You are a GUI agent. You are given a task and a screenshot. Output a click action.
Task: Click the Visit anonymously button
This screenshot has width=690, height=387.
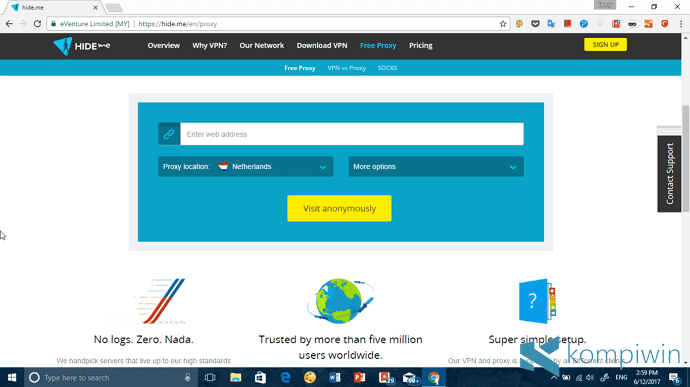coord(339,208)
